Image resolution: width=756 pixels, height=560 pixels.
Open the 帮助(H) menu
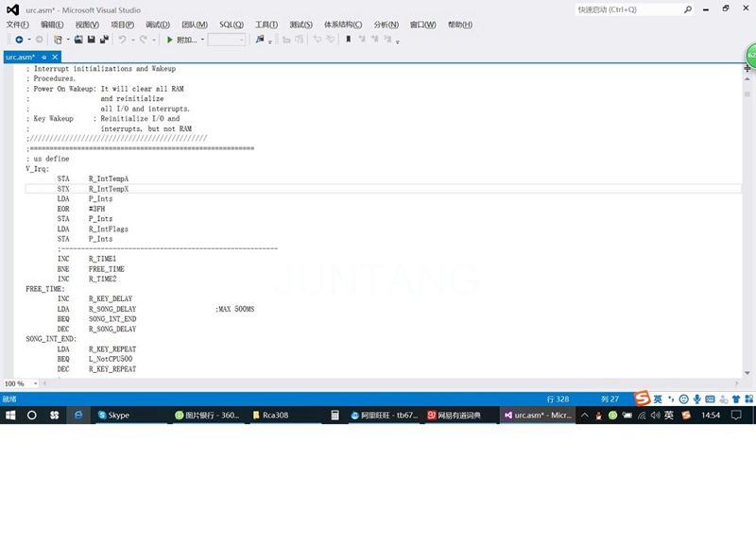tap(460, 25)
